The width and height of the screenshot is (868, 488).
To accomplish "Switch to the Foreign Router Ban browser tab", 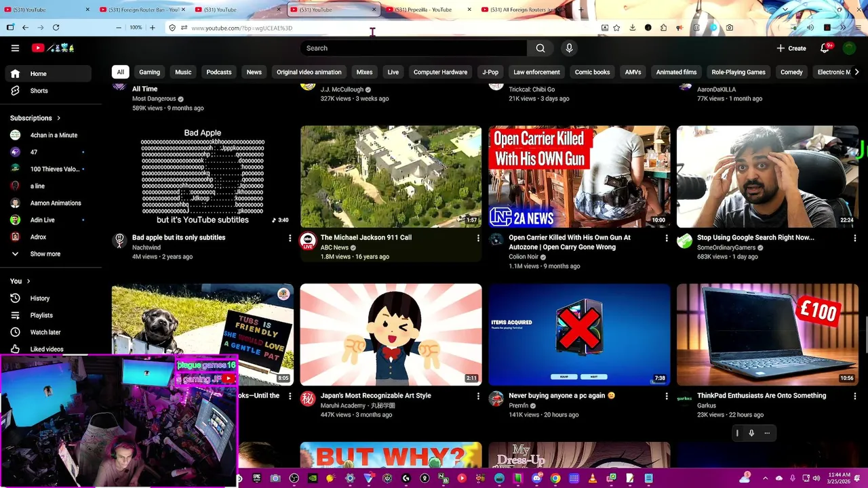I will point(142,9).
